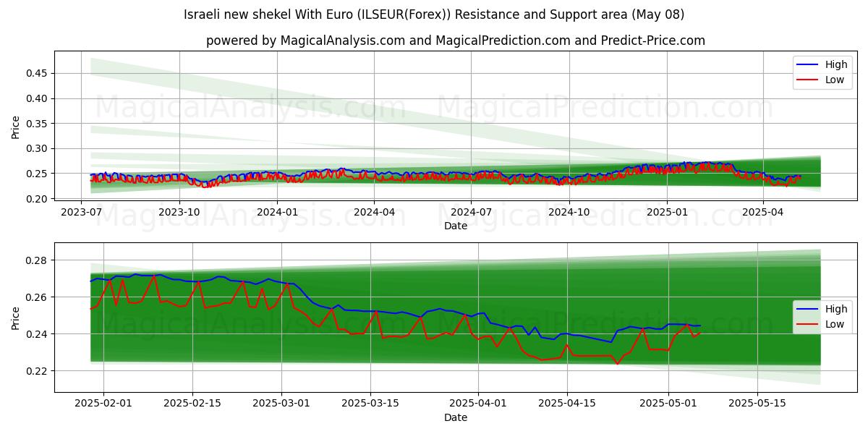This screenshot has height=434, width=868.
Task: Click the chart title mentioning ILSEUR(Forex)
Action: (434, 14)
